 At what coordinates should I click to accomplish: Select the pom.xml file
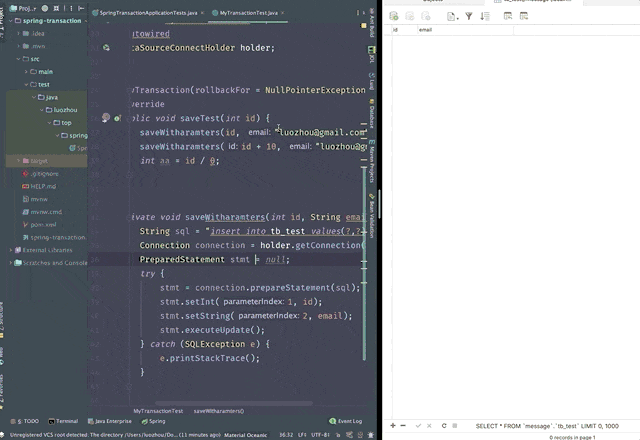tap(40, 224)
